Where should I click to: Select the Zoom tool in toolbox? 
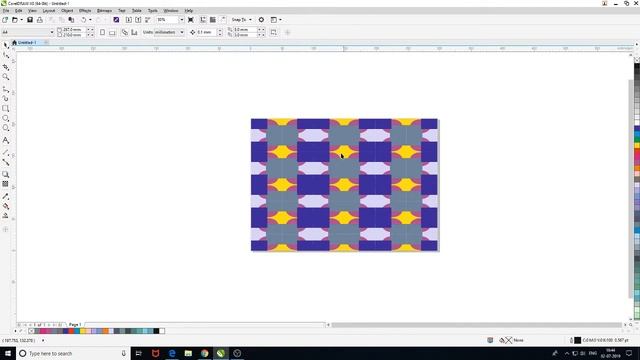(6, 77)
